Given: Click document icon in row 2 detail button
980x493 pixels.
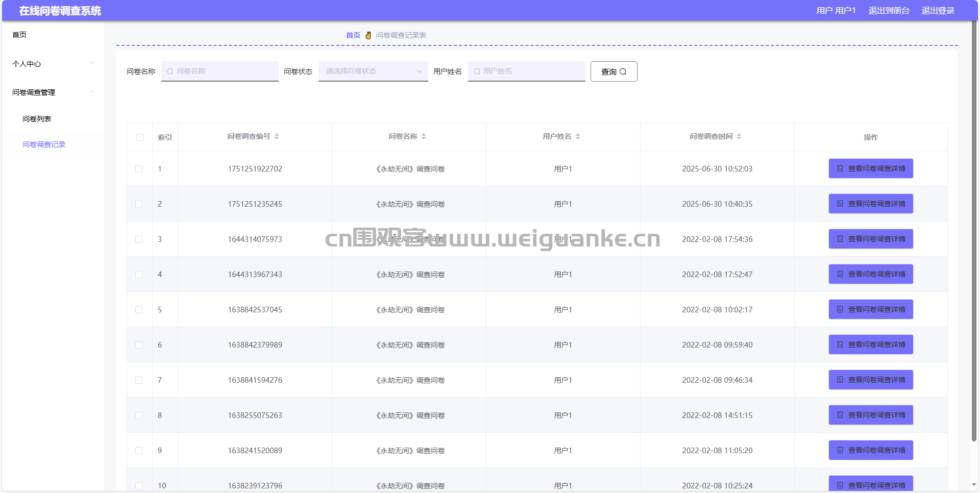Looking at the screenshot, I should (x=840, y=204).
